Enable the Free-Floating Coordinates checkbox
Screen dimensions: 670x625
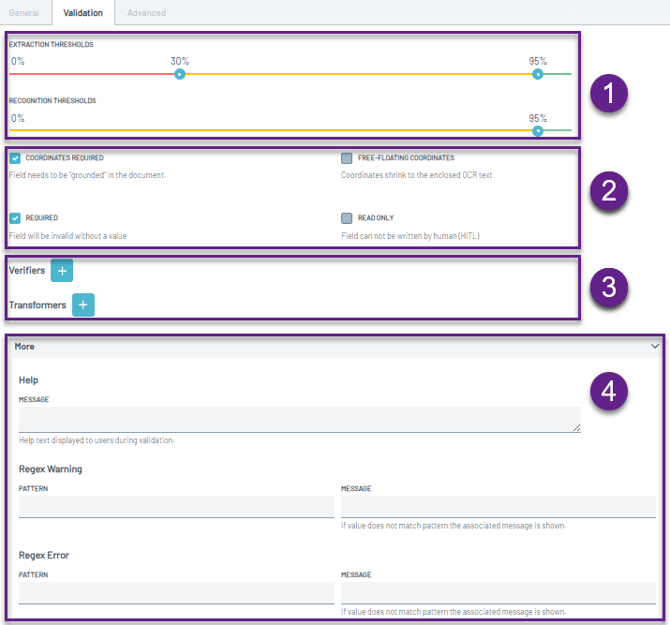tap(346, 158)
